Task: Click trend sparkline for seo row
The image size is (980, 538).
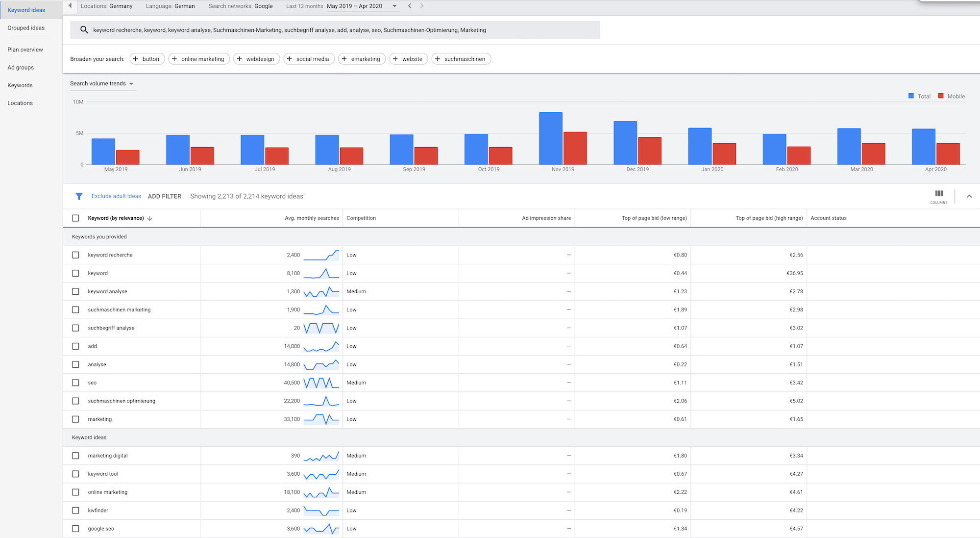Action: [321, 383]
